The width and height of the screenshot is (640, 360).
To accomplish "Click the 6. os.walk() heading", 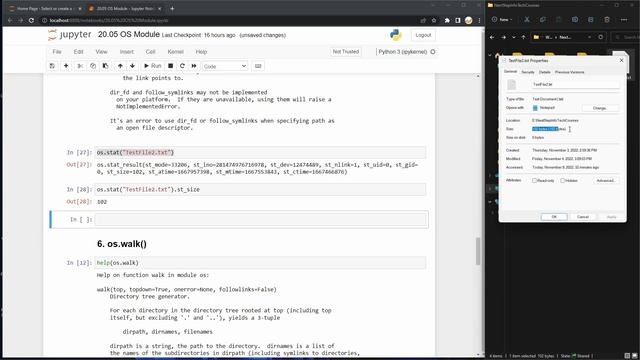I will (x=122, y=244).
